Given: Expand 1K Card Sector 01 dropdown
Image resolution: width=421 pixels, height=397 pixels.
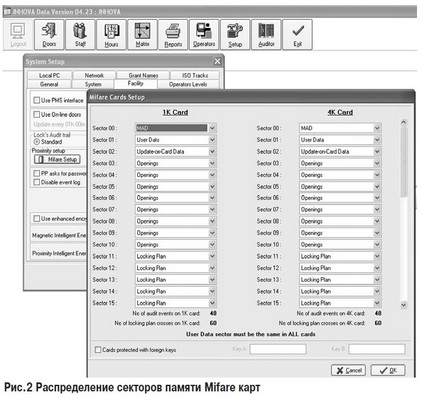Looking at the screenshot, I should point(212,140).
